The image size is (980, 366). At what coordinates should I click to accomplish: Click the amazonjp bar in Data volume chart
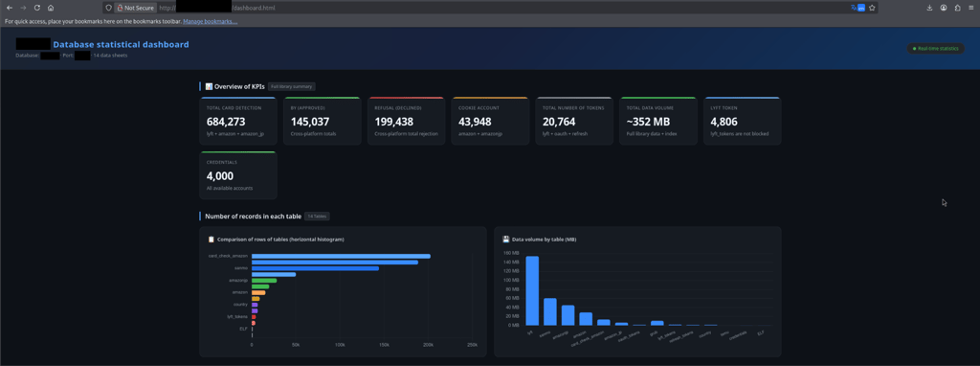pyautogui.click(x=568, y=315)
